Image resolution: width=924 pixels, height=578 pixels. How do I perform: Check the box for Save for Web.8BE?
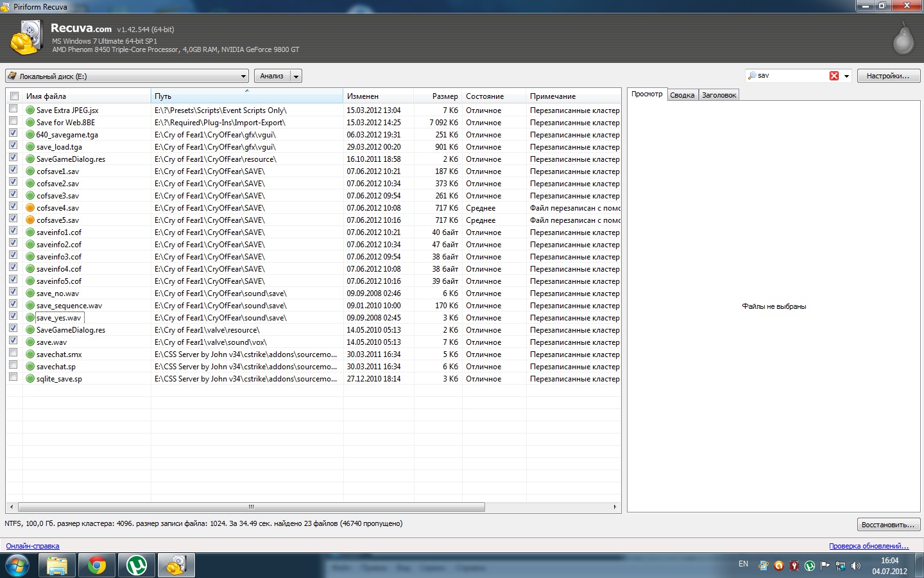coord(13,121)
